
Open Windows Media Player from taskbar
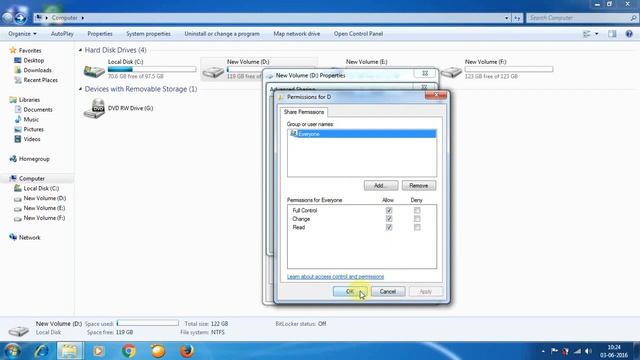pos(98,351)
